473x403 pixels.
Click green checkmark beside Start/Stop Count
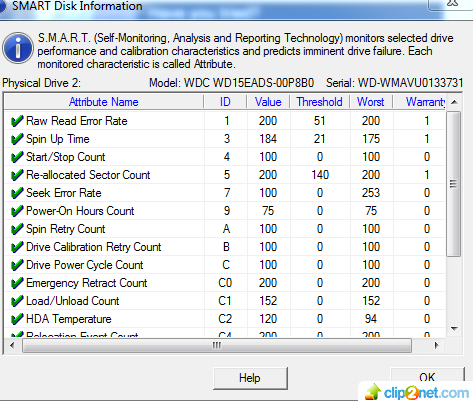(17, 157)
